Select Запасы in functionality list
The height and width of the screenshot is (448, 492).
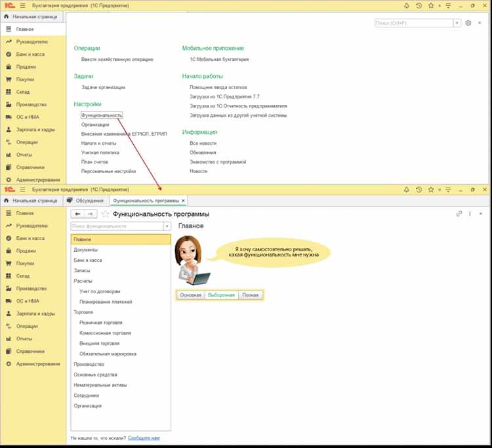tap(121, 270)
